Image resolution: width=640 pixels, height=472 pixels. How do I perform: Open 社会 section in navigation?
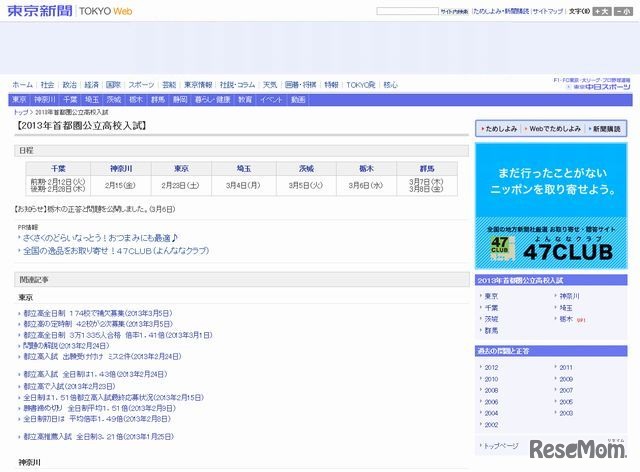coord(47,85)
